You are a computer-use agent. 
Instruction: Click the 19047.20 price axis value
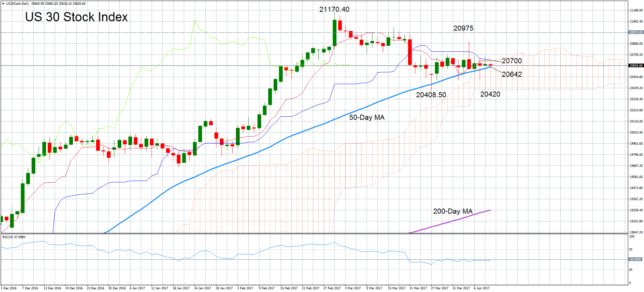click(636, 232)
